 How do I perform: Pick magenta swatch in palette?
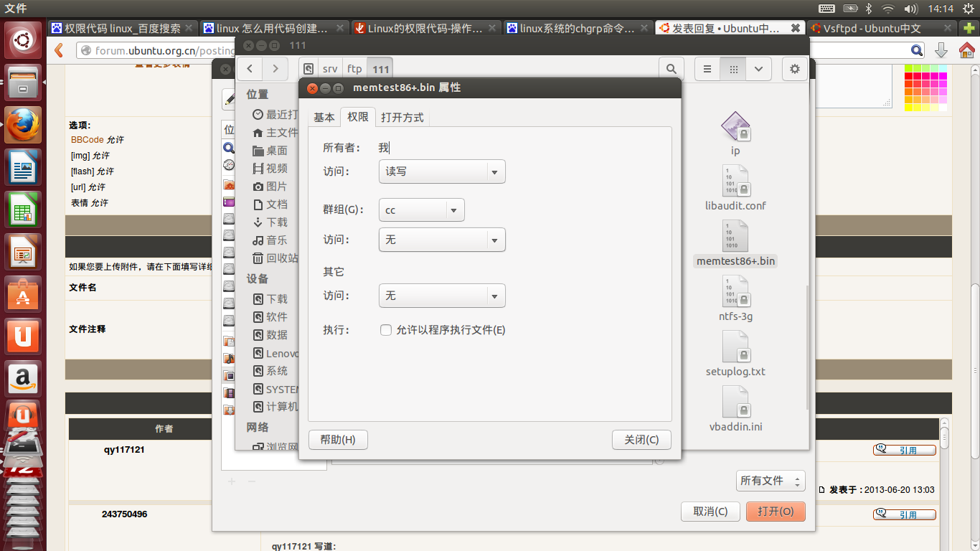pos(943,76)
